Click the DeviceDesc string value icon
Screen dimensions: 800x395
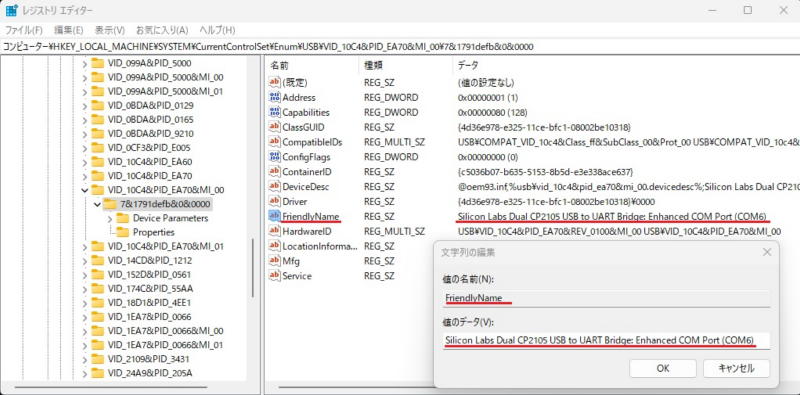pos(274,186)
